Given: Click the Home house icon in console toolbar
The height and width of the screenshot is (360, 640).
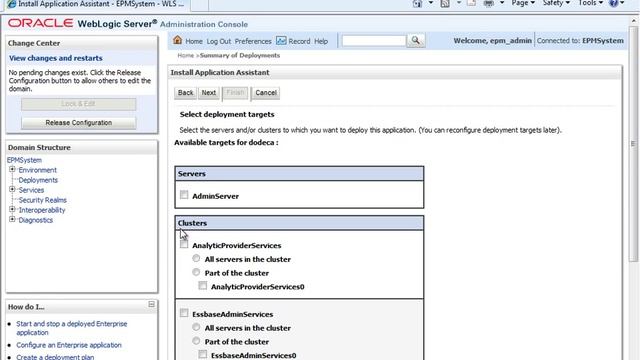Looking at the screenshot, I should pyautogui.click(x=177, y=40).
